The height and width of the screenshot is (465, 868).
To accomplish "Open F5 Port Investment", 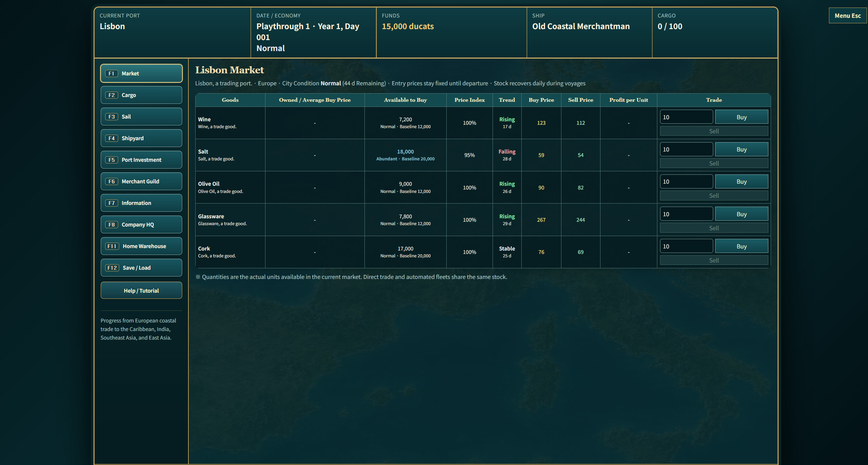I will (141, 160).
